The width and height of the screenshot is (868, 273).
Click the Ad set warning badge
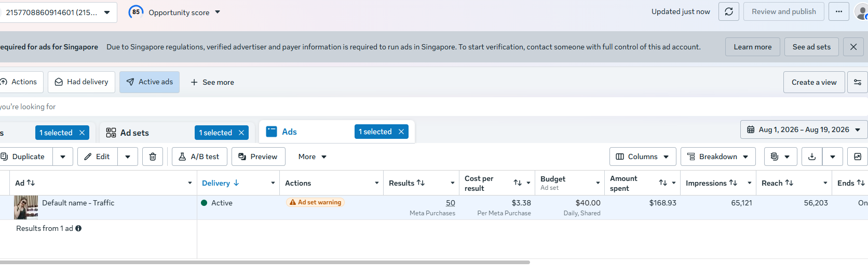pyautogui.click(x=315, y=202)
